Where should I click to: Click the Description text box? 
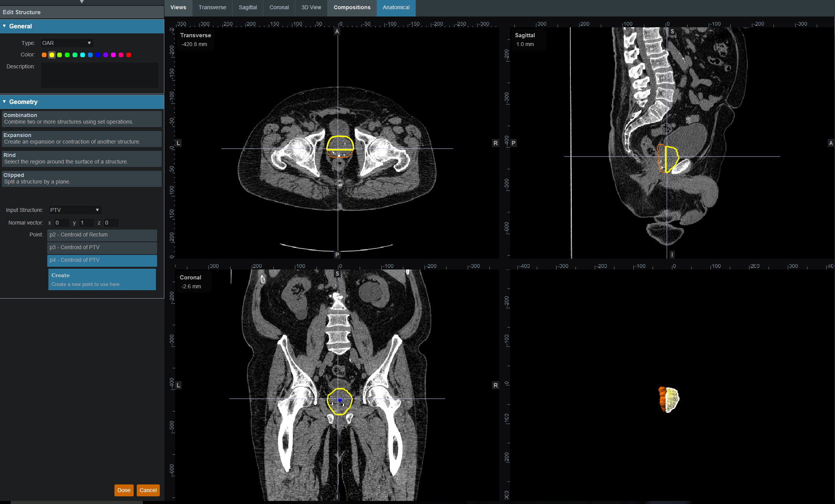(99, 75)
